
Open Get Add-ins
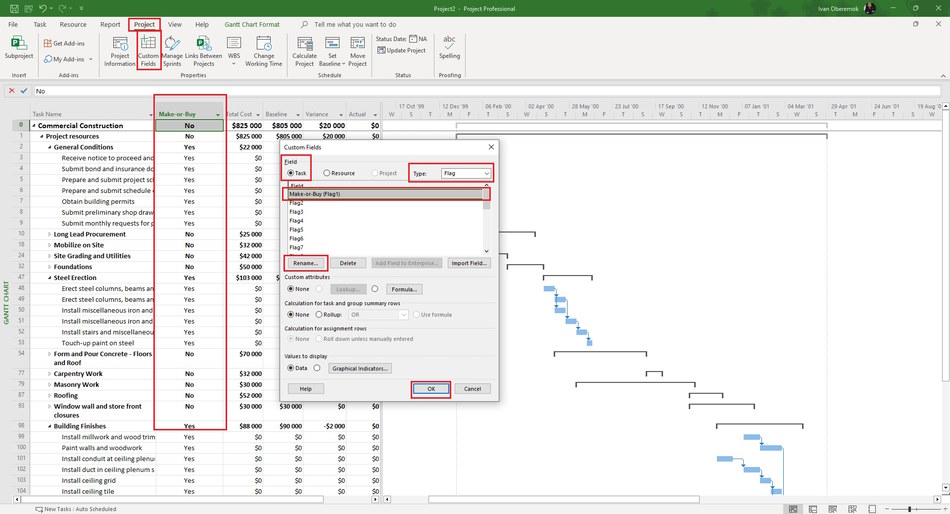(64, 44)
